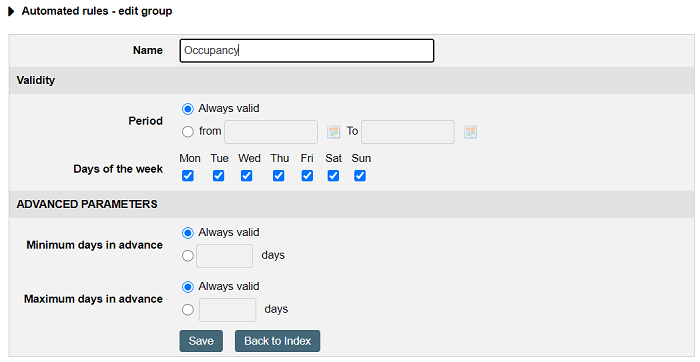Open the calendar picker for the from date
The height and width of the screenshot is (362, 700).
click(x=333, y=132)
